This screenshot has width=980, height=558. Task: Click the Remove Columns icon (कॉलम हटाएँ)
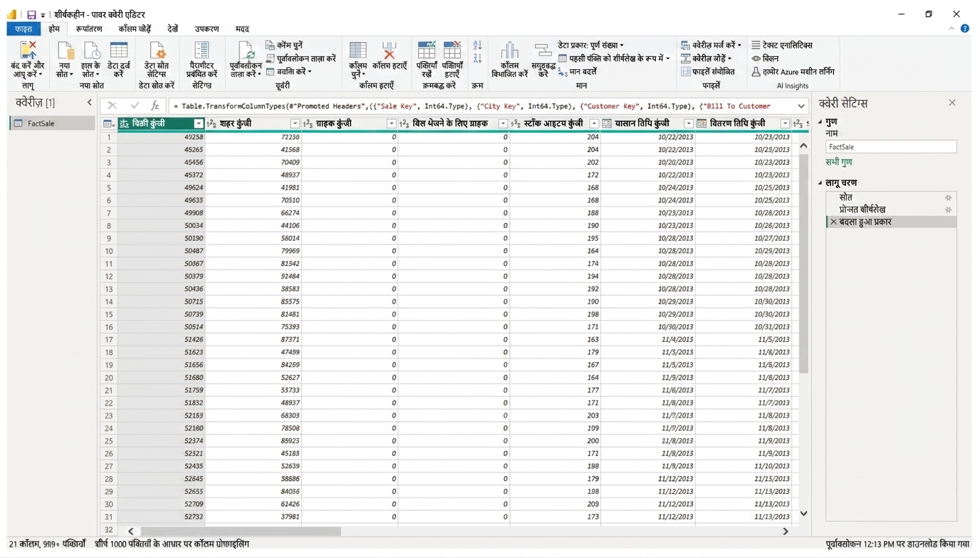click(x=389, y=51)
